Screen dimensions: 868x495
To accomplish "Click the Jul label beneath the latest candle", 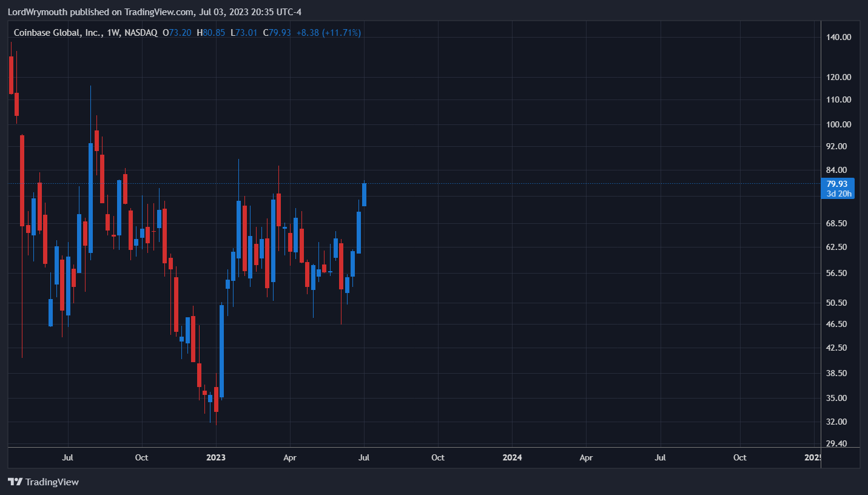I will pos(364,457).
